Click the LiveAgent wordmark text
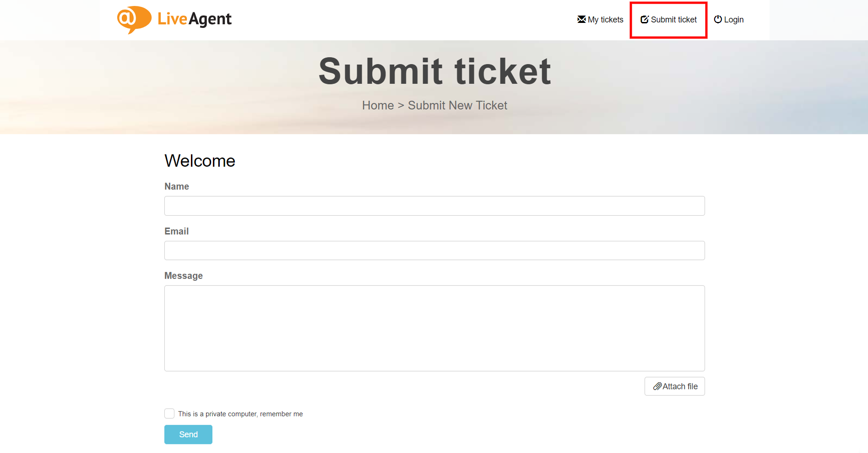Image resolution: width=868 pixels, height=453 pixels. tap(195, 19)
